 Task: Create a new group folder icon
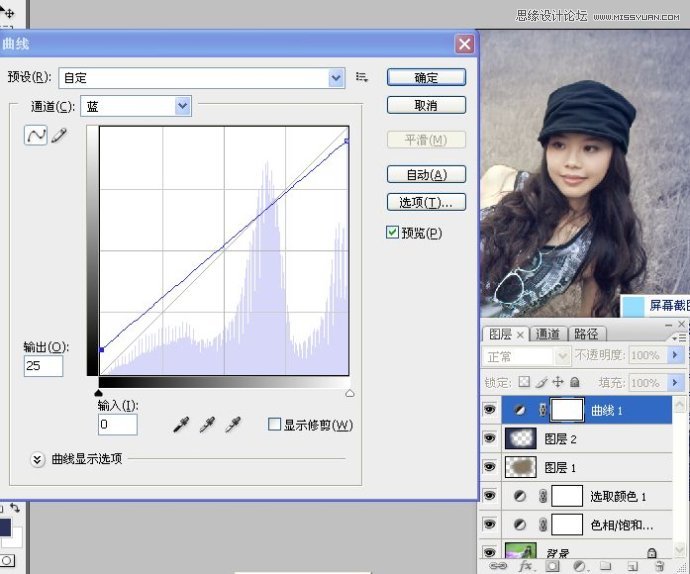tap(606, 566)
